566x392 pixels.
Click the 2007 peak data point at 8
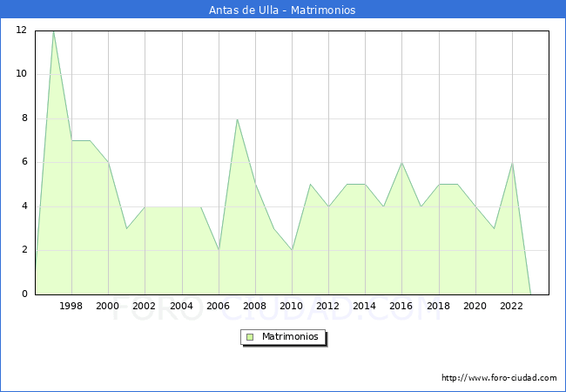(237, 118)
